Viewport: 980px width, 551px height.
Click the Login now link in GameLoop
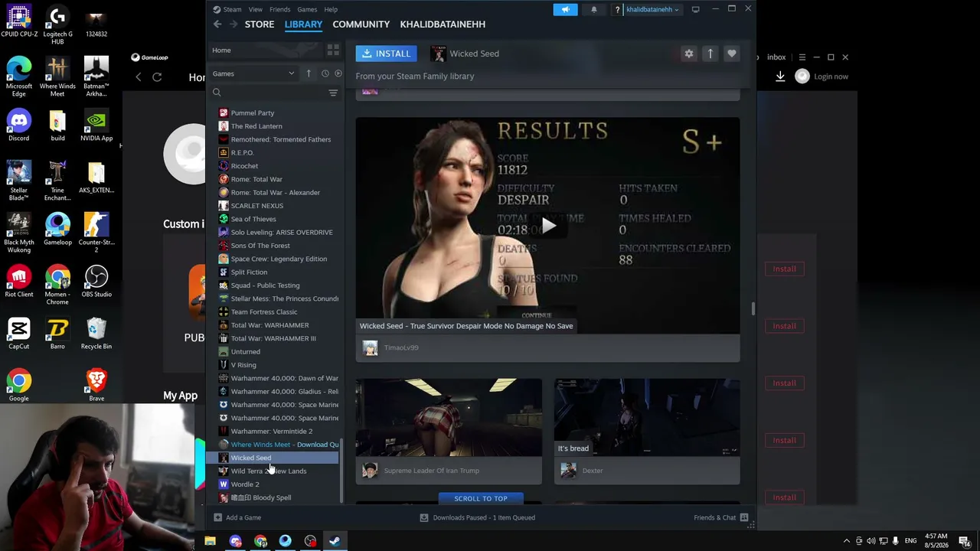click(831, 77)
